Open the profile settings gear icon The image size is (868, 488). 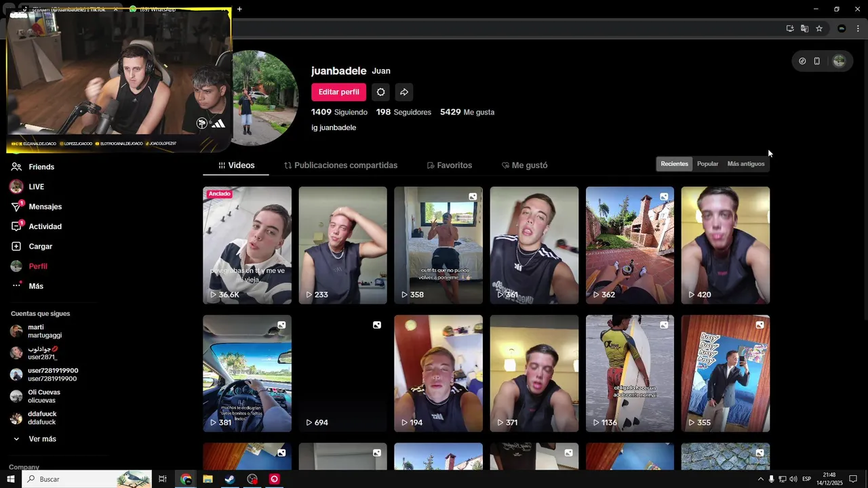click(381, 92)
